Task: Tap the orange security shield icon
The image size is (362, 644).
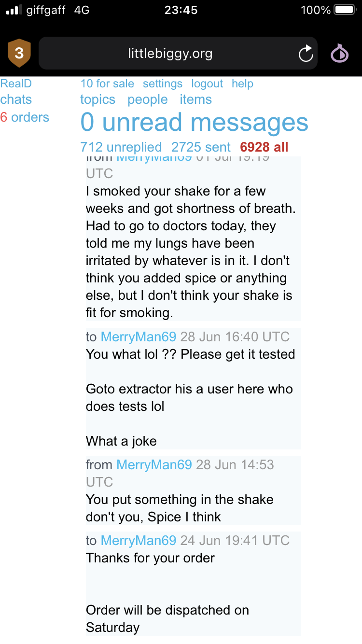Action: click(x=19, y=53)
